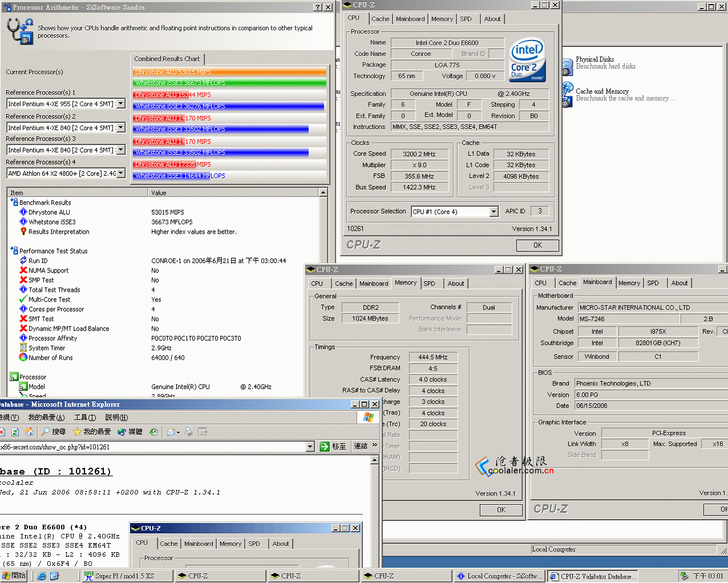This screenshot has height=583, width=728.
Task: Click the IE Print toolbar icon
Action: tap(189, 432)
